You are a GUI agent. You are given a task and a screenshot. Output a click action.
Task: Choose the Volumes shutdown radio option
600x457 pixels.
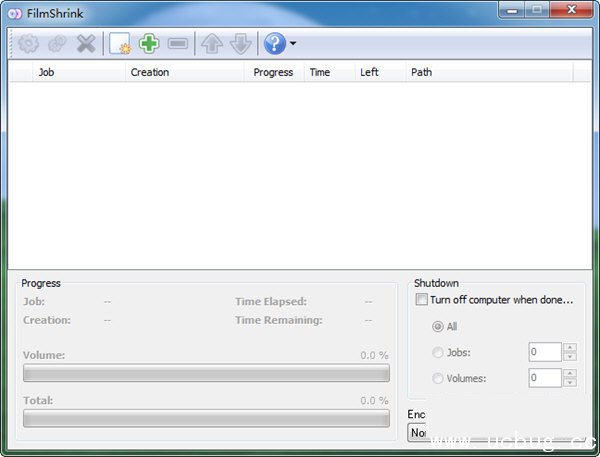click(438, 378)
